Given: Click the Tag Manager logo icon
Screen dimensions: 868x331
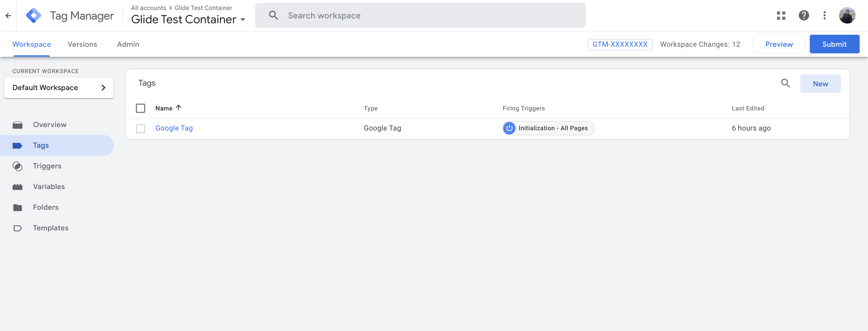Looking at the screenshot, I should coord(33,15).
